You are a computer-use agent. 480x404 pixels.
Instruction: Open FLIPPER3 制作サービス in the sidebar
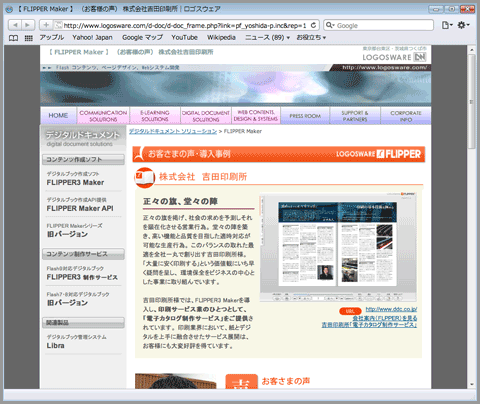(82, 277)
